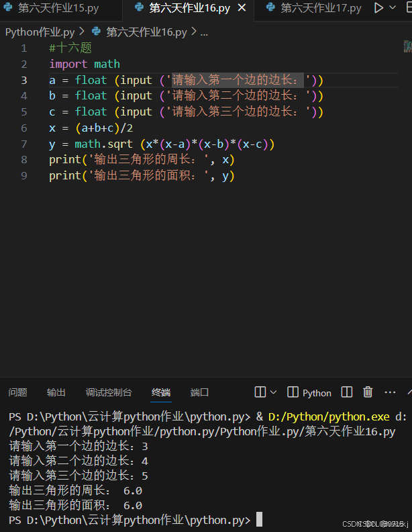Click the terminal prompt input cursor

(x=259, y=519)
